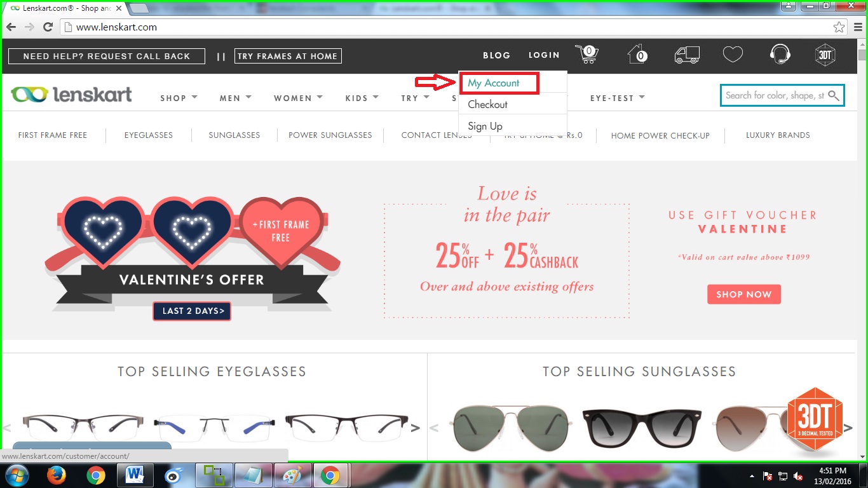Click the LAST 2 DAYS banner button
The width and height of the screenshot is (868, 488).
[192, 311]
